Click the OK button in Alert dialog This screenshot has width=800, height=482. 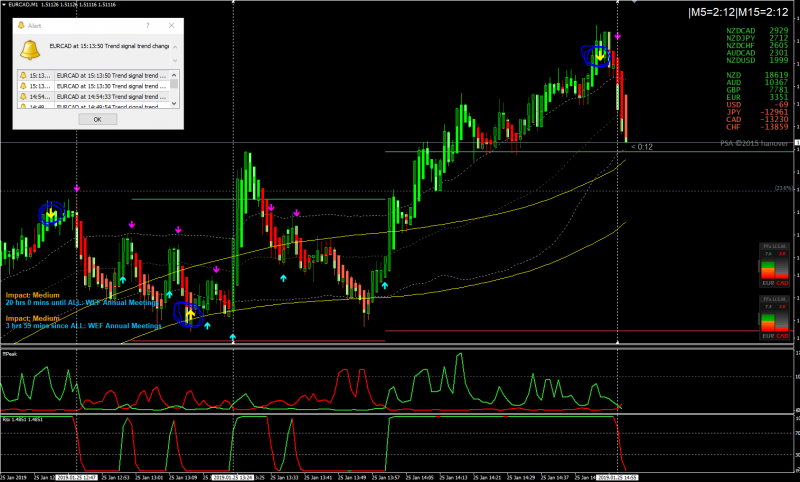97,119
